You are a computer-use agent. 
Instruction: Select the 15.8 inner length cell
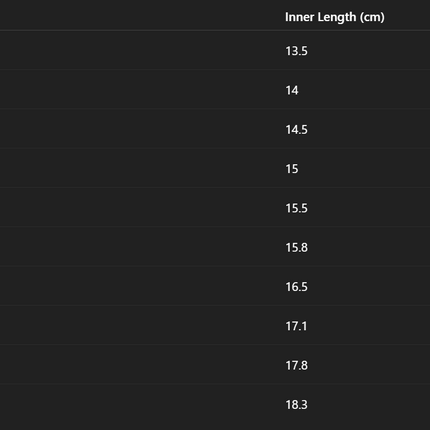pyautogui.click(x=296, y=248)
